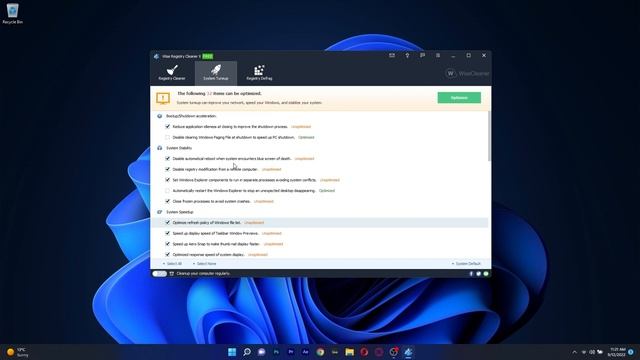The height and width of the screenshot is (360, 640).
Task: Show hidden tray icons chevron
Action: (574, 352)
